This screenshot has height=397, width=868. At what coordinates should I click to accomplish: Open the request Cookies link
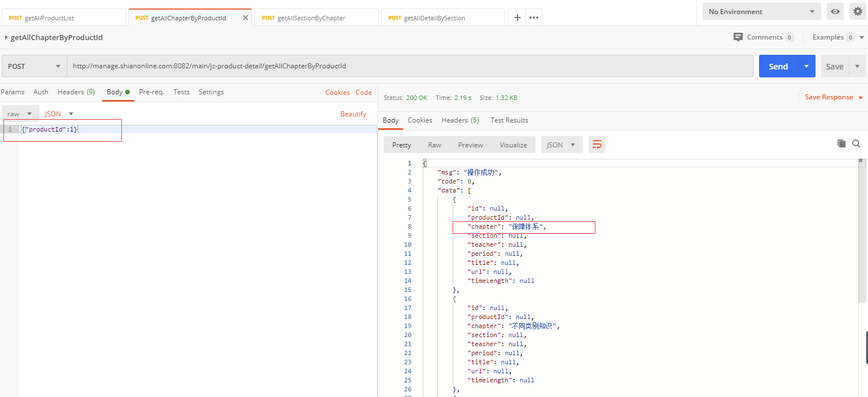coord(337,92)
